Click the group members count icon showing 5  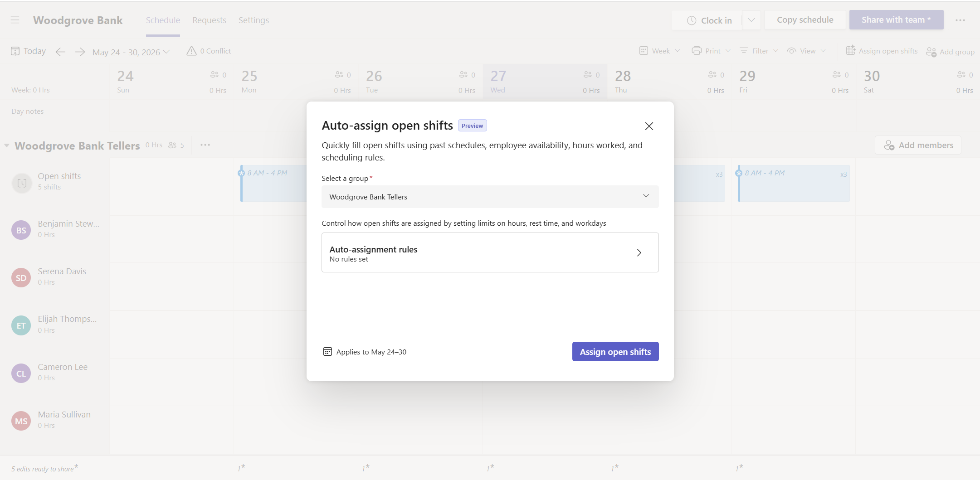(x=172, y=145)
